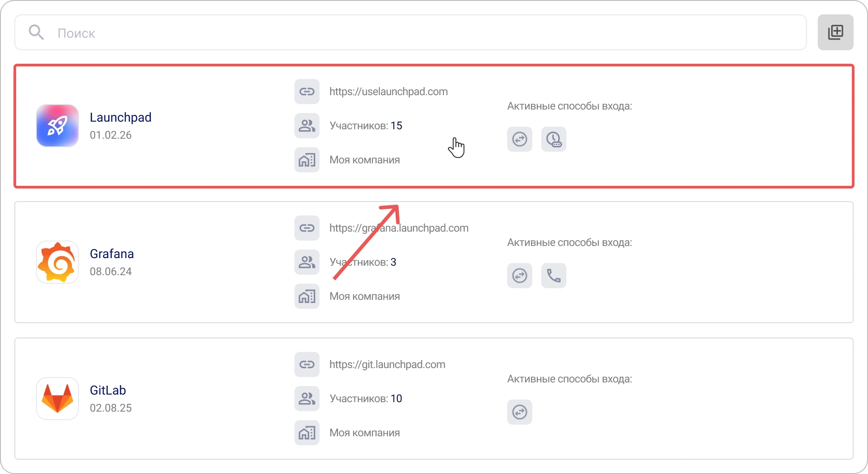Click the URL https://grafana.launchpad.com
868x474 pixels.
[399, 228]
